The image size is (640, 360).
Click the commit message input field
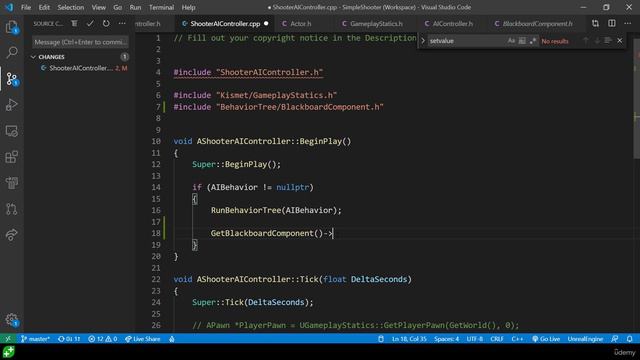[80, 42]
